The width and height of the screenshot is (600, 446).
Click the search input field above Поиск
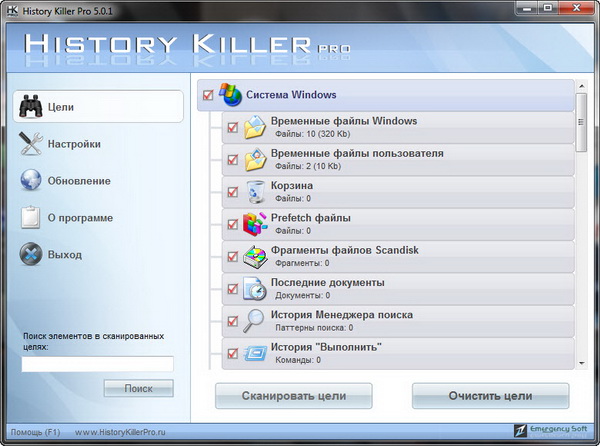97,364
